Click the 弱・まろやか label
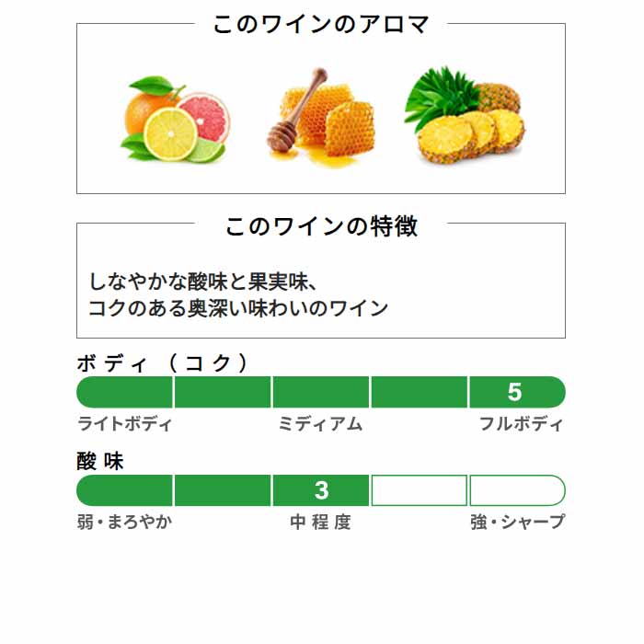Screen dimensions: 644x644 (124, 522)
